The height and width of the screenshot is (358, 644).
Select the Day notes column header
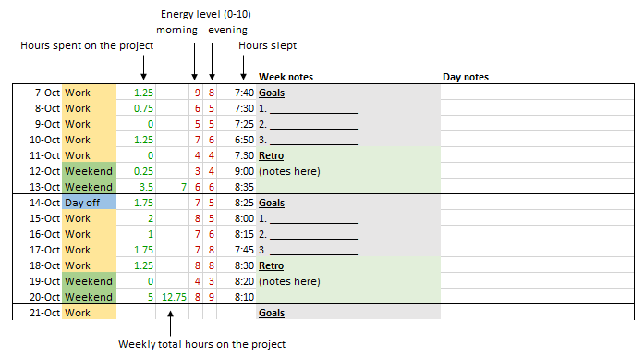pyautogui.click(x=466, y=77)
